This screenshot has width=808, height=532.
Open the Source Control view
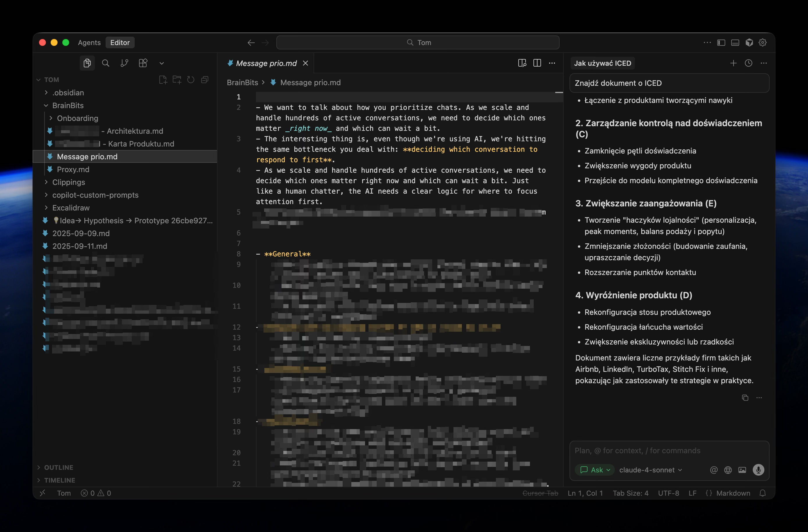pos(124,63)
